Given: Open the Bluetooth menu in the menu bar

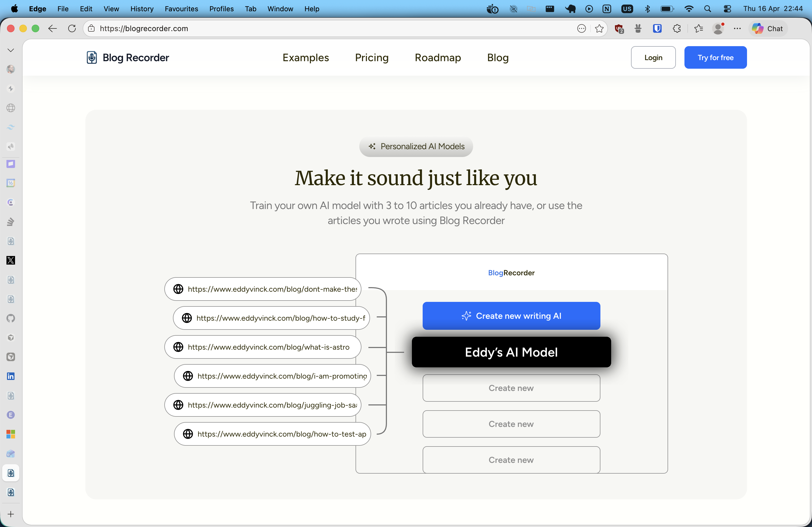Looking at the screenshot, I should click(648, 9).
